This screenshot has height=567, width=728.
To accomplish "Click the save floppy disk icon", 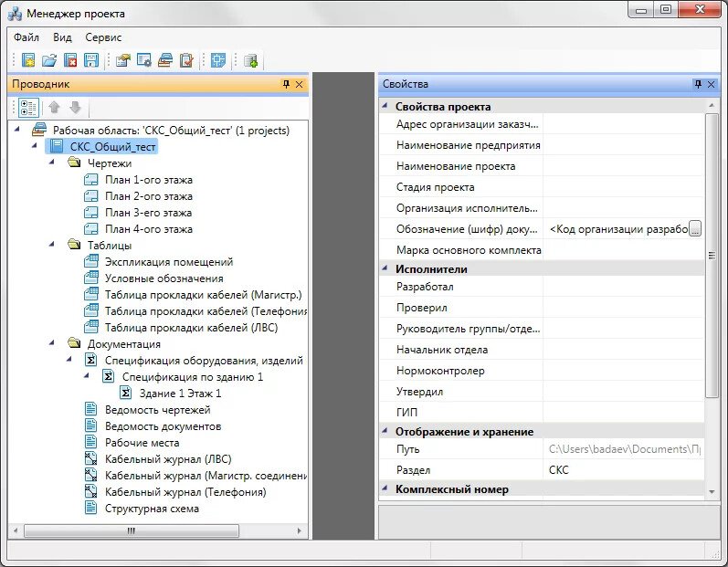I will [91, 60].
